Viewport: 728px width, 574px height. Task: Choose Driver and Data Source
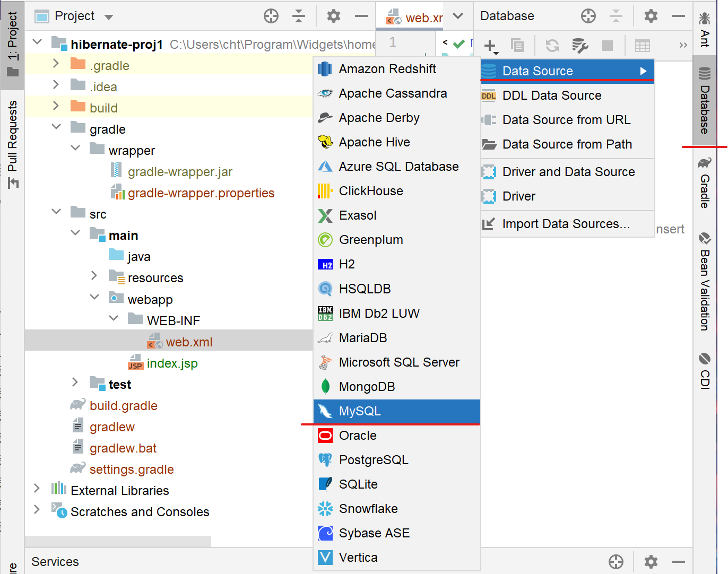pos(567,172)
